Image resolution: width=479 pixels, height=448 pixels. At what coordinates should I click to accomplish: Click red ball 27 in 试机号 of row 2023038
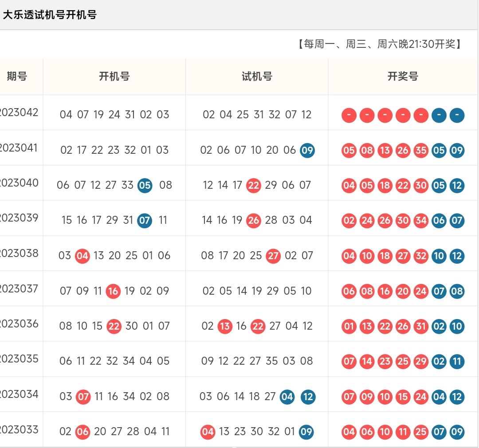[273, 256]
